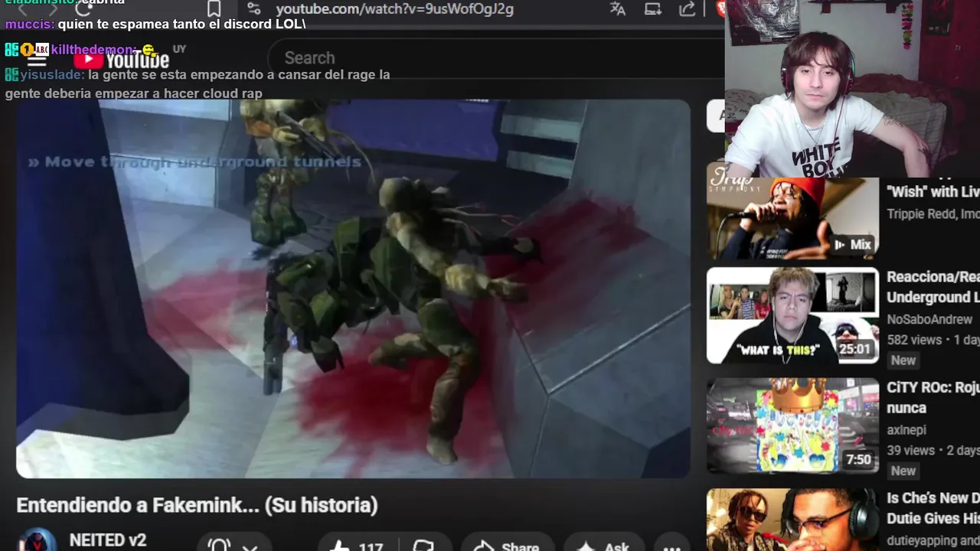Click the muccis chat message
980x551 pixels.
point(155,24)
